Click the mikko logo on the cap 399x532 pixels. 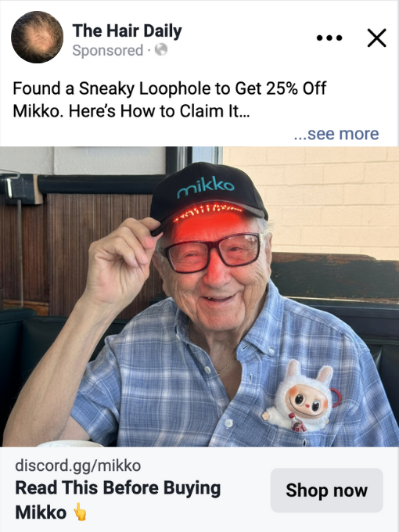coord(206,188)
